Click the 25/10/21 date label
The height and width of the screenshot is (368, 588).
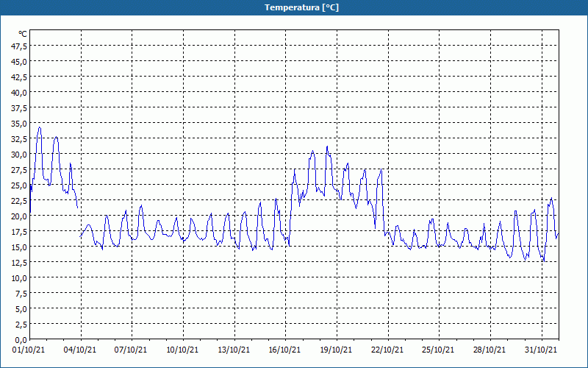tap(438, 350)
